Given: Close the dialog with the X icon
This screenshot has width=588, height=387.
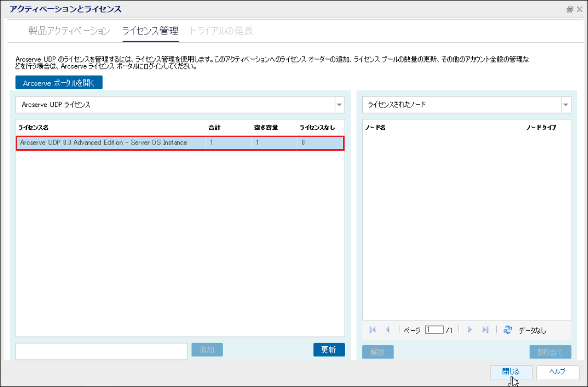Looking at the screenshot, I should coord(580,9).
